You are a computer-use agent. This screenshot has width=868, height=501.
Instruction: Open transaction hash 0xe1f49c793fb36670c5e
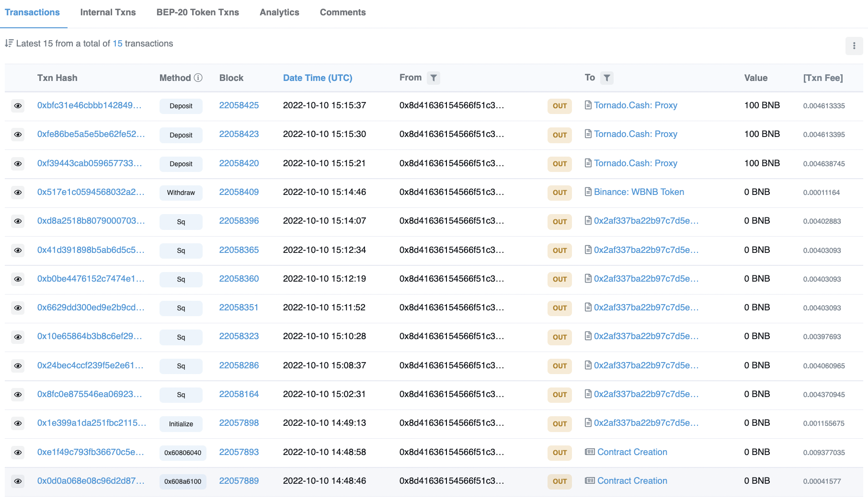click(x=91, y=452)
